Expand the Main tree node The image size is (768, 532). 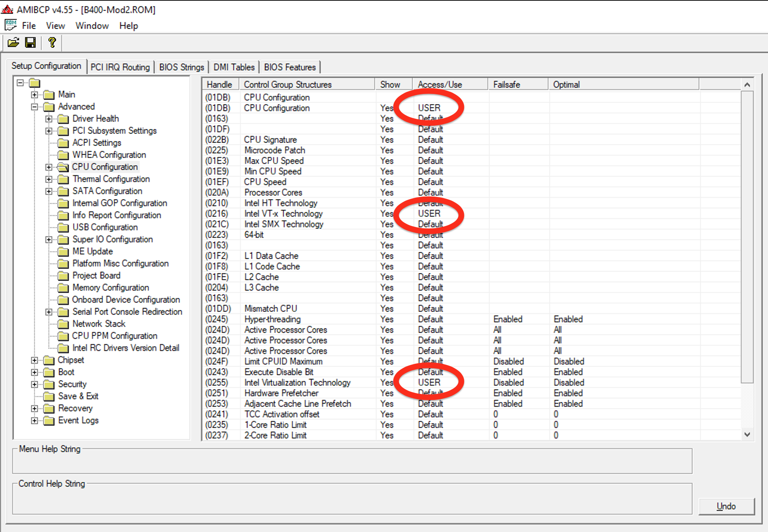[x=35, y=95]
